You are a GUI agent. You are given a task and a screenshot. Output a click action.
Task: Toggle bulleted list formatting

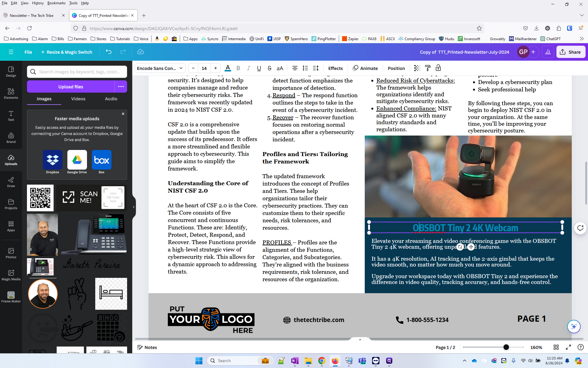point(305,68)
